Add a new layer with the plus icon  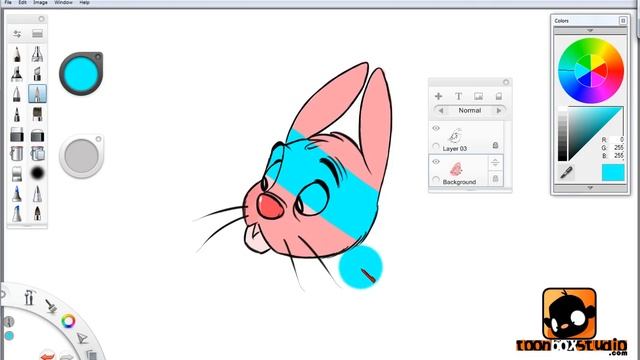coord(438,96)
